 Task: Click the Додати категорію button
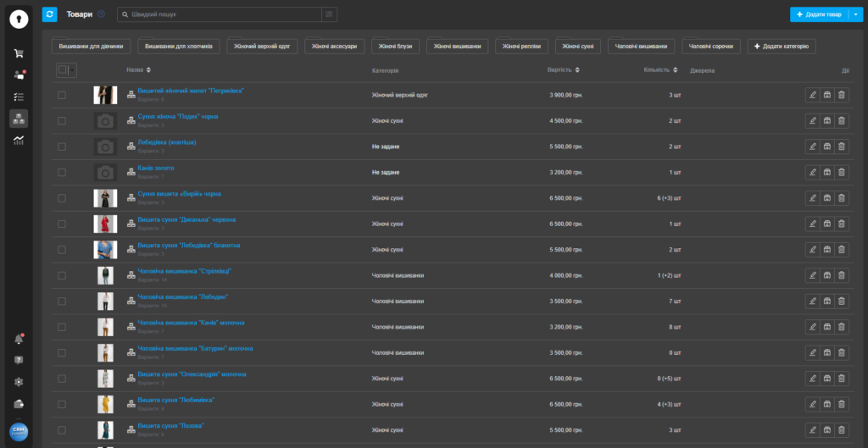781,47
